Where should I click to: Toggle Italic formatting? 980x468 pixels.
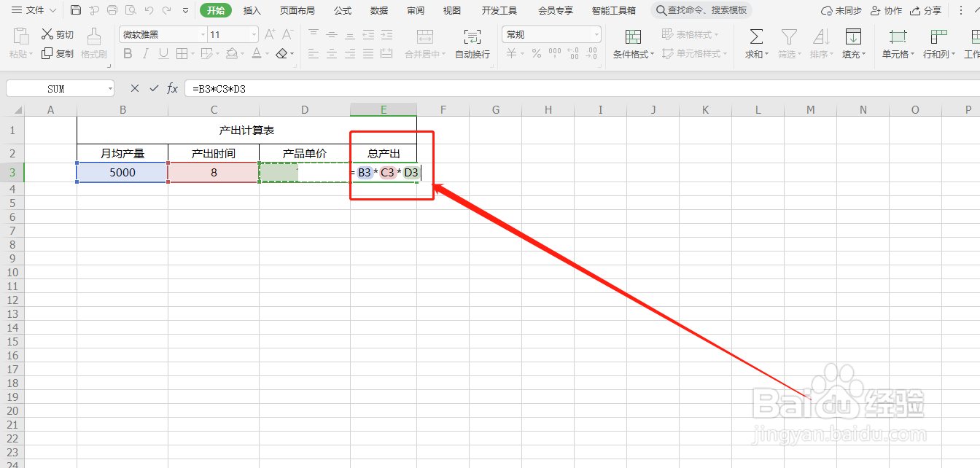145,53
